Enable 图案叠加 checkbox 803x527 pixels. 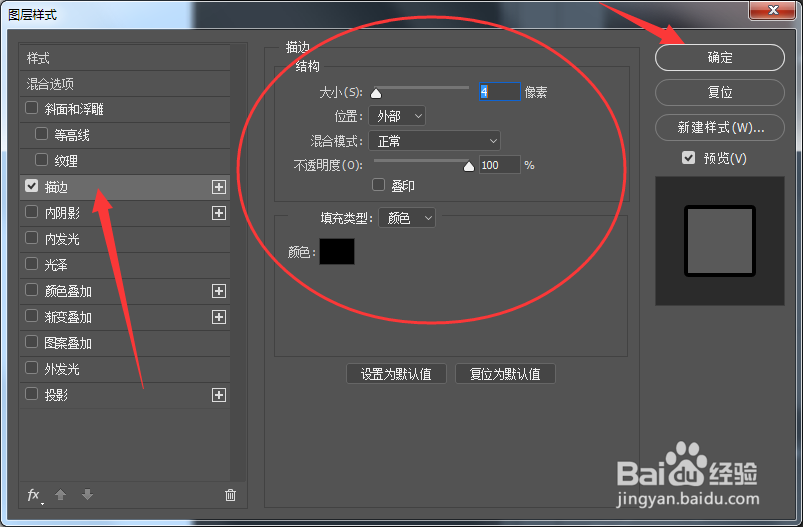tap(32, 342)
